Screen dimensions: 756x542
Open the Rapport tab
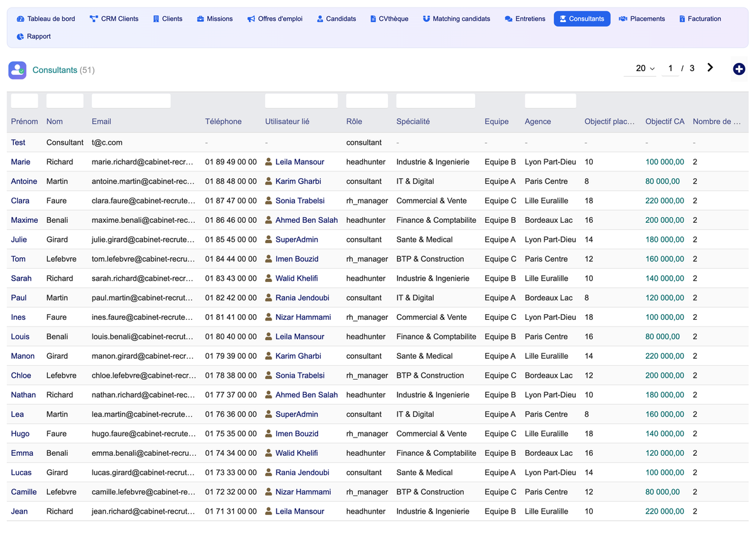tap(34, 37)
